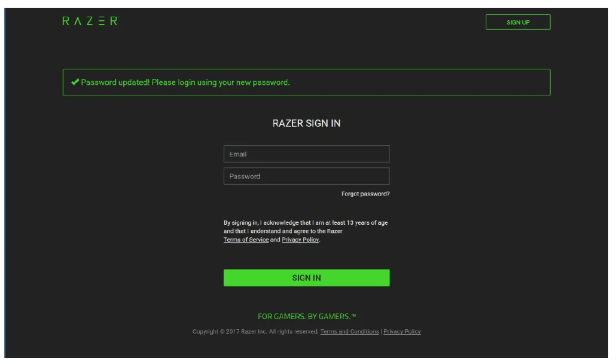Click the Password input field

[x=306, y=176]
